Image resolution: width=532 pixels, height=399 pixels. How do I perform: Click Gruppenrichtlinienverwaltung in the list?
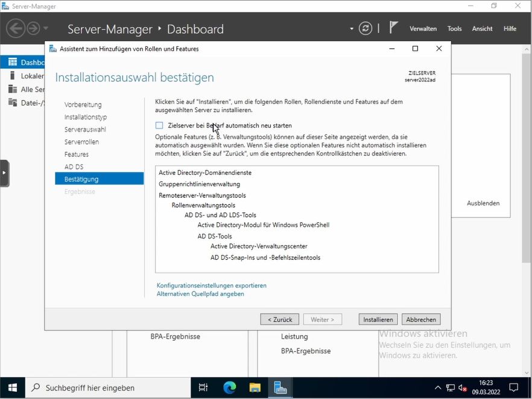(199, 184)
